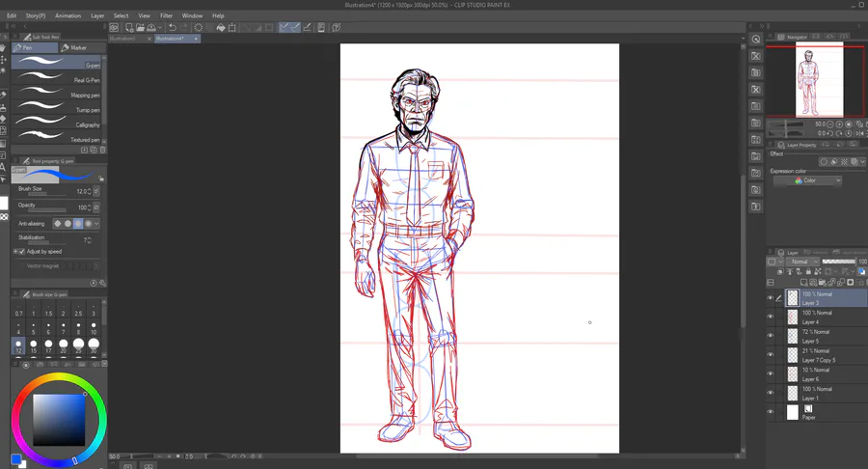Pick brush size 20 preset
The width and height of the screenshot is (868, 469).
click(63, 346)
